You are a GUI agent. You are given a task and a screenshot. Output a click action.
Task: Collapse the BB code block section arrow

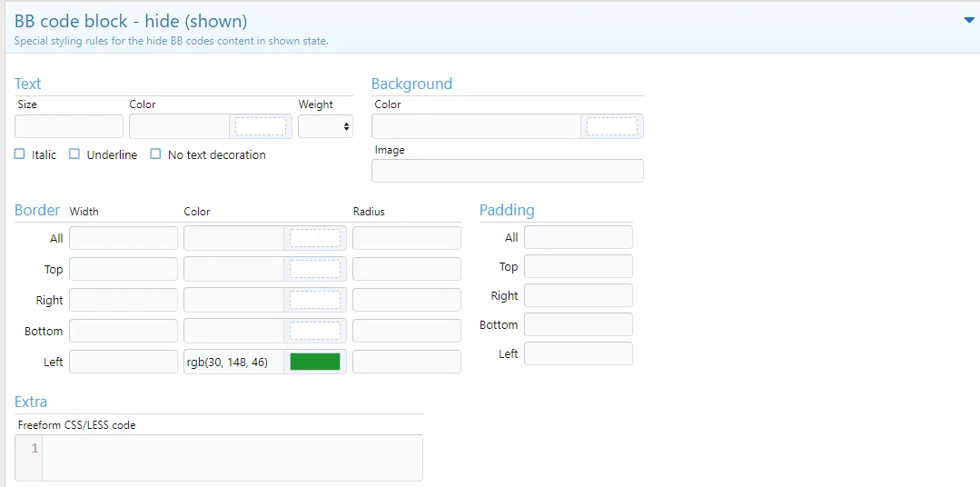[x=968, y=21]
